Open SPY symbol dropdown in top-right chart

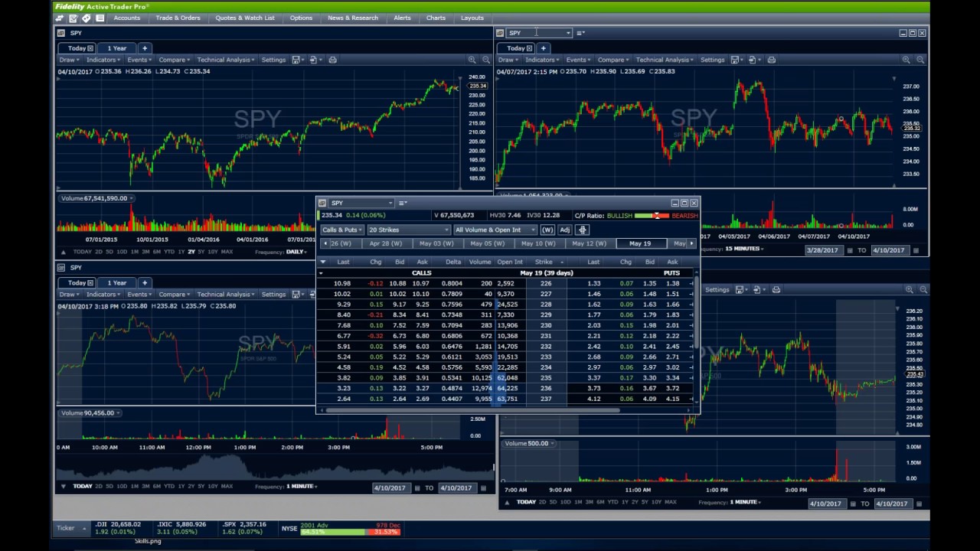coord(567,33)
